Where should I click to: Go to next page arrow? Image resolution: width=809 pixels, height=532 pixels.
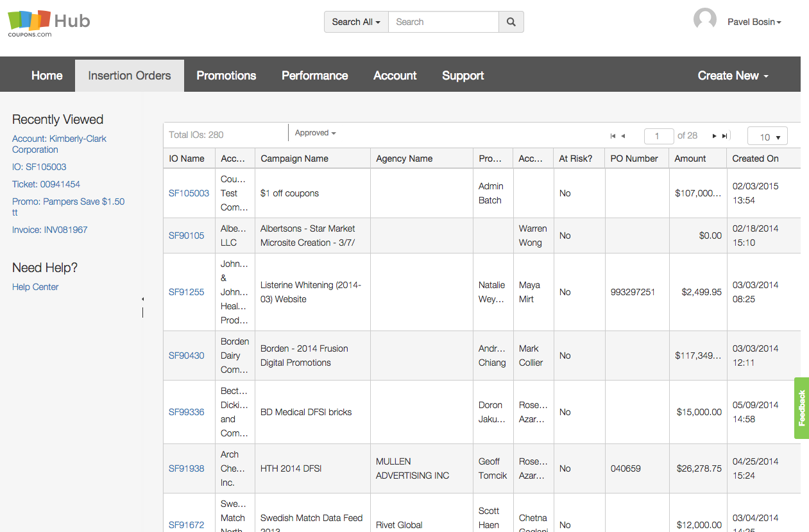tap(714, 136)
